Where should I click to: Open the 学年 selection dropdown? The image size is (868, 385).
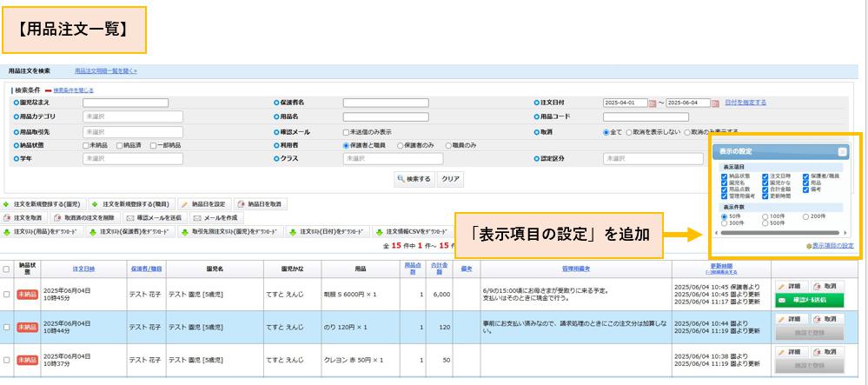click(132, 159)
